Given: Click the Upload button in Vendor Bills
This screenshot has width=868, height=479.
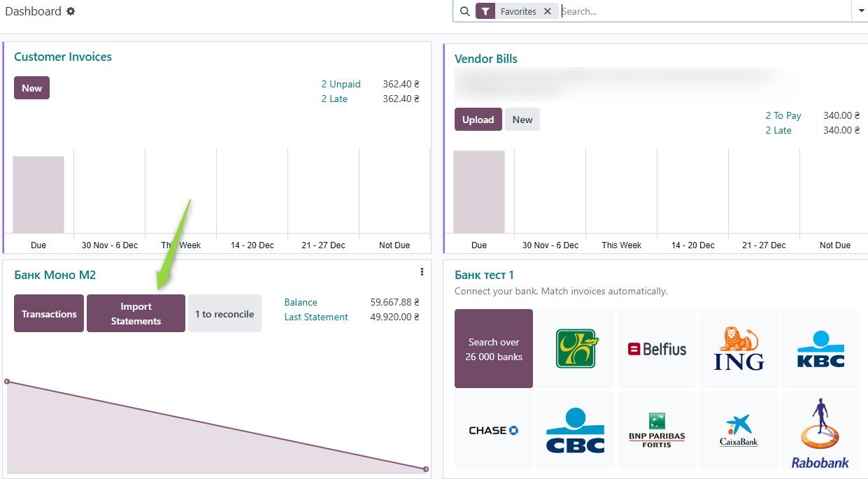Looking at the screenshot, I should [x=478, y=120].
